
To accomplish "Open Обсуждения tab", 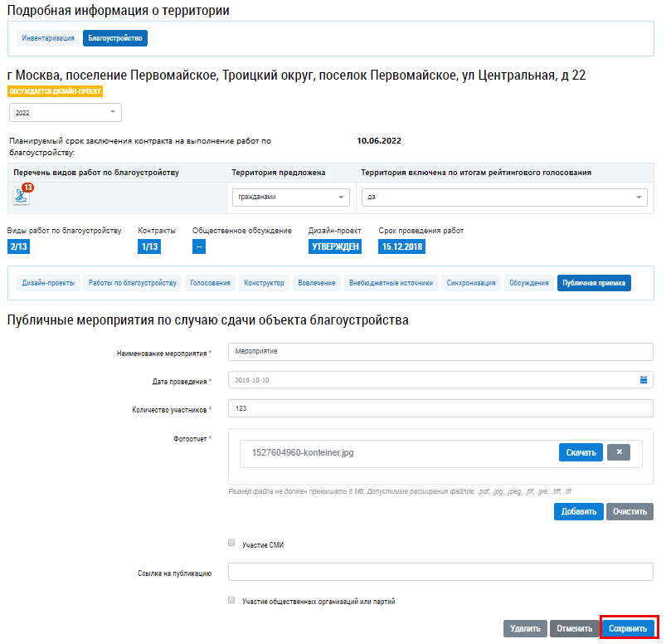I will click(529, 283).
